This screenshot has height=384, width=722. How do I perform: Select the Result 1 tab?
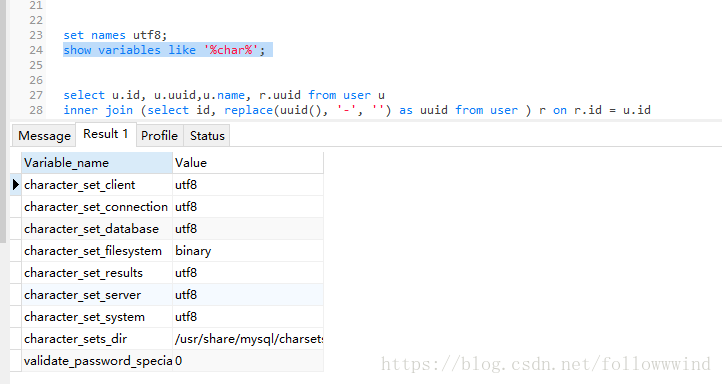point(105,134)
